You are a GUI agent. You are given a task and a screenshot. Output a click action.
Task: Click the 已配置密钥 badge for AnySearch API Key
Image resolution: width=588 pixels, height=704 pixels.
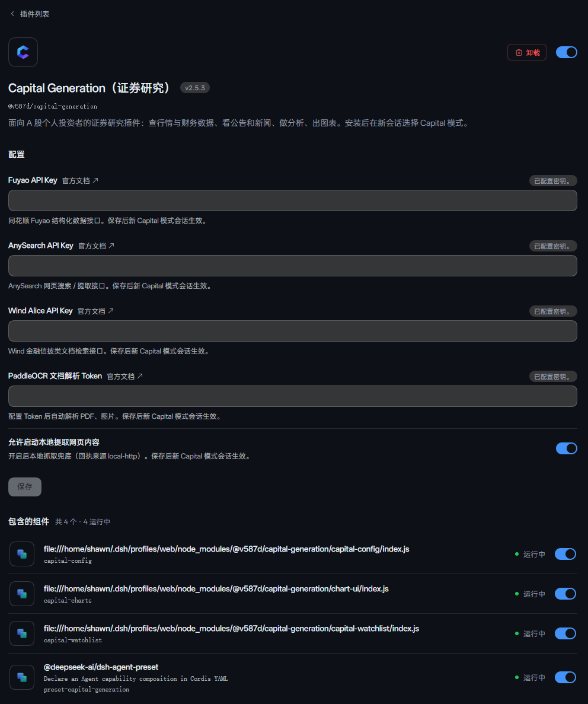click(x=552, y=246)
